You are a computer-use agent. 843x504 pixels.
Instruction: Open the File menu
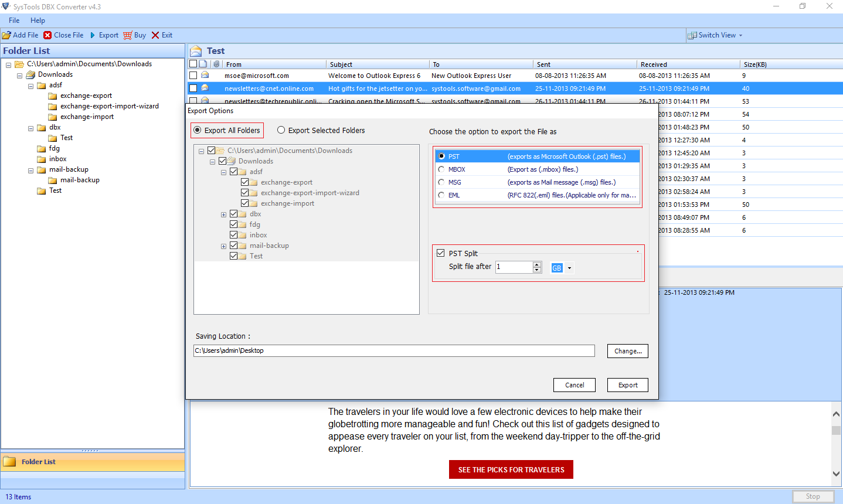point(14,21)
